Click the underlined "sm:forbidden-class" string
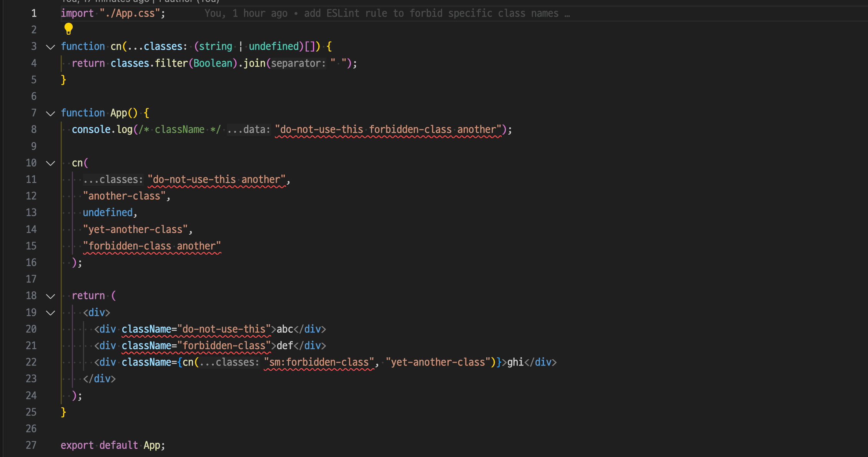868x457 pixels. point(319,362)
